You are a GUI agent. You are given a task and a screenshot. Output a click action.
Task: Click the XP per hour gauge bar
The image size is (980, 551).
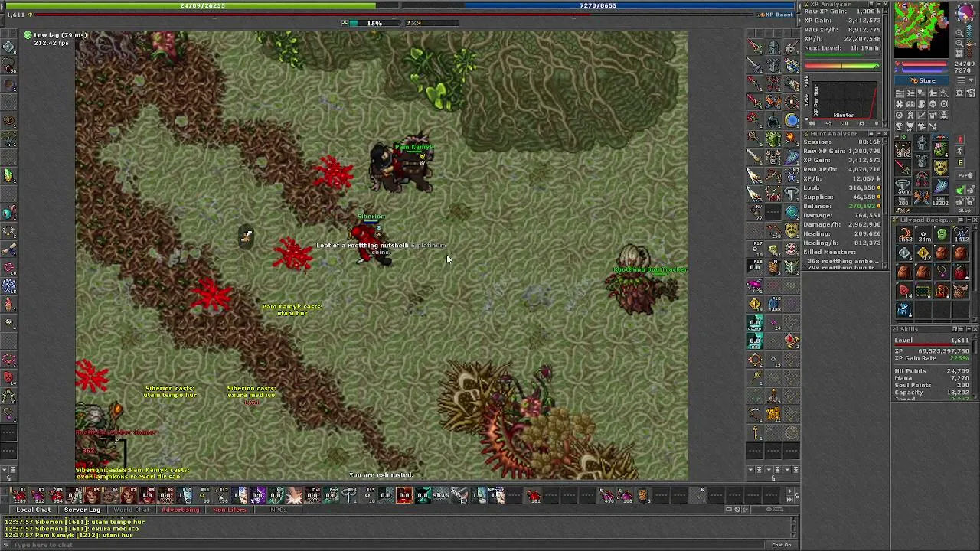click(x=841, y=66)
